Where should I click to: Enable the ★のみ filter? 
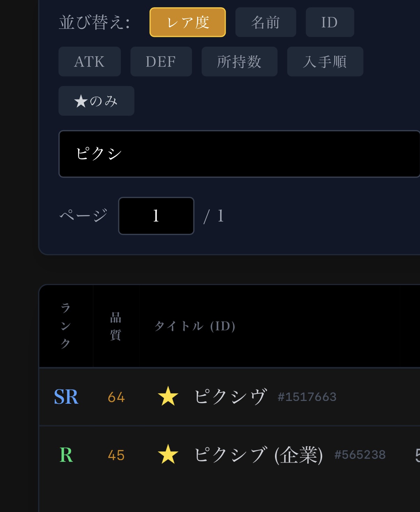(x=96, y=101)
